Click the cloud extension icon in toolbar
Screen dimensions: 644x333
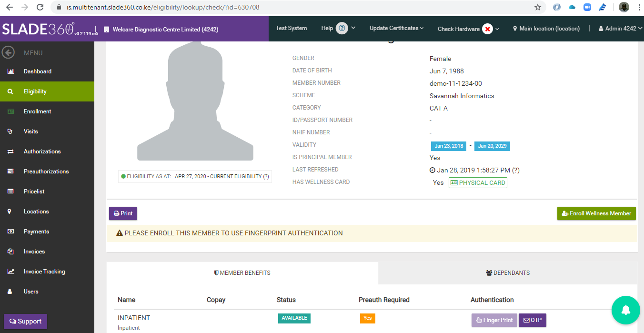coord(572,7)
